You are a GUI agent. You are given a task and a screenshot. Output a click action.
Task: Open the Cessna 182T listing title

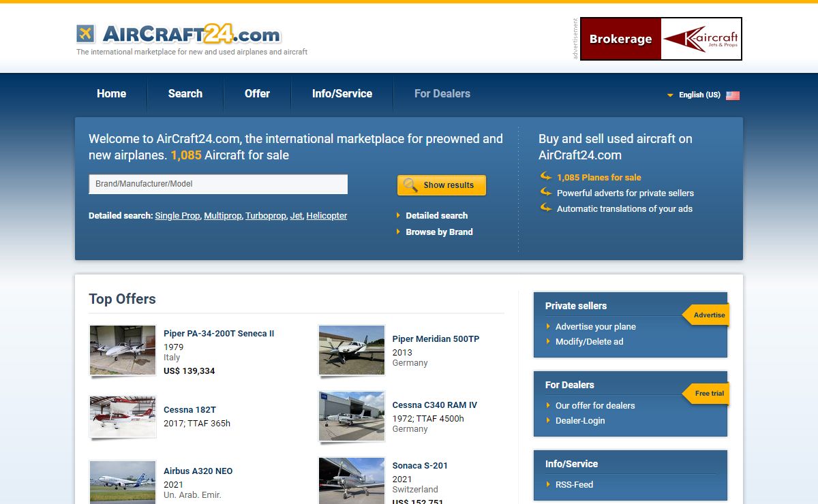190,410
